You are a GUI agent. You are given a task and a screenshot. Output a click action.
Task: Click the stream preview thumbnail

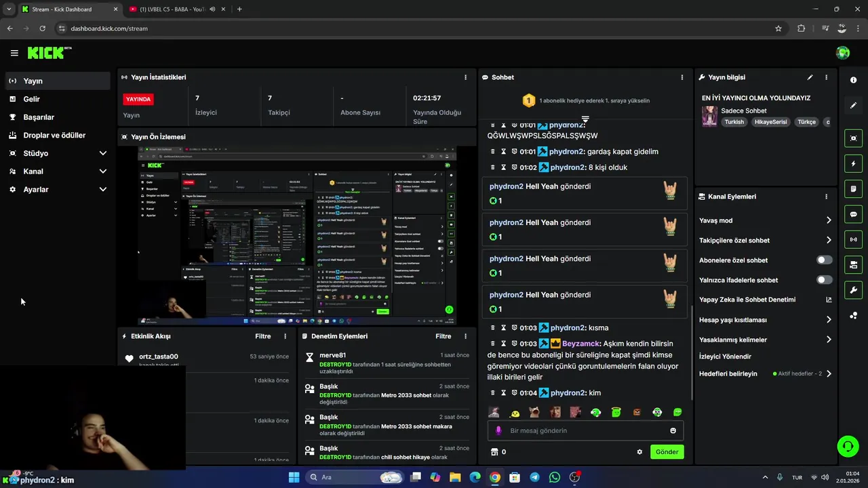pyautogui.click(x=297, y=235)
